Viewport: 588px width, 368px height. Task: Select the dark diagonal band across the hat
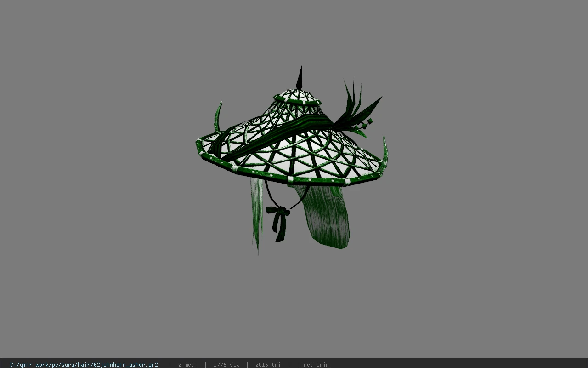tap(276, 136)
